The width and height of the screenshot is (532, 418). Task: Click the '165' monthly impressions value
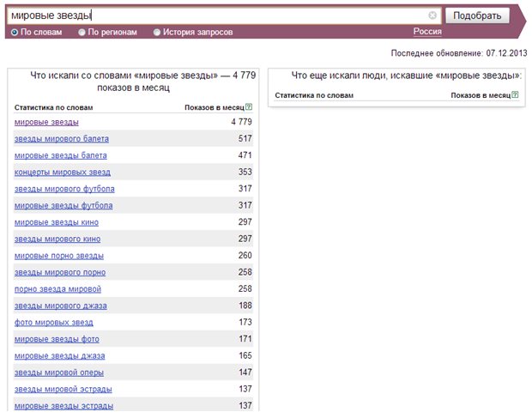pos(245,355)
